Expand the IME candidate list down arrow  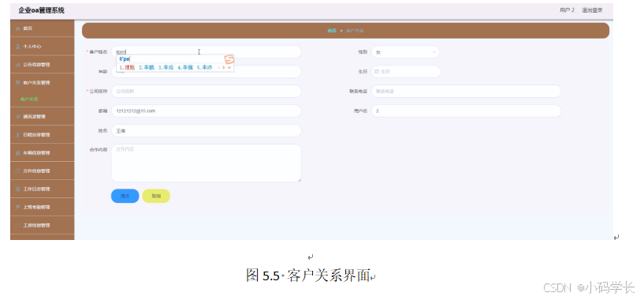pos(229,67)
